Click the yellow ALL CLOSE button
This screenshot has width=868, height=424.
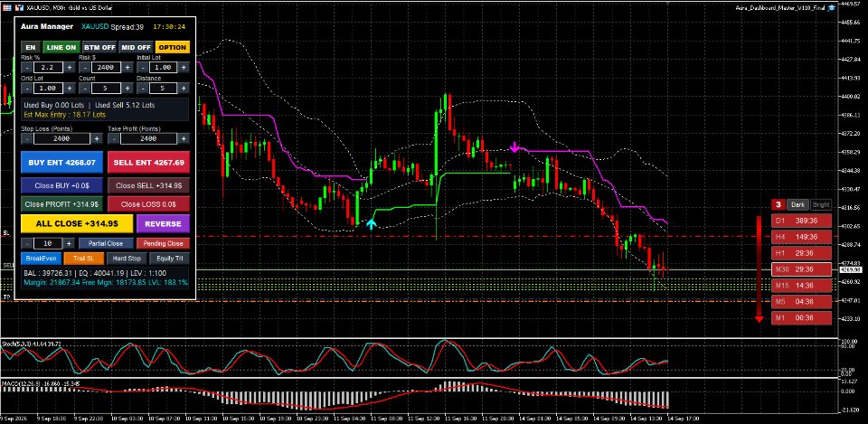(x=77, y=223)
